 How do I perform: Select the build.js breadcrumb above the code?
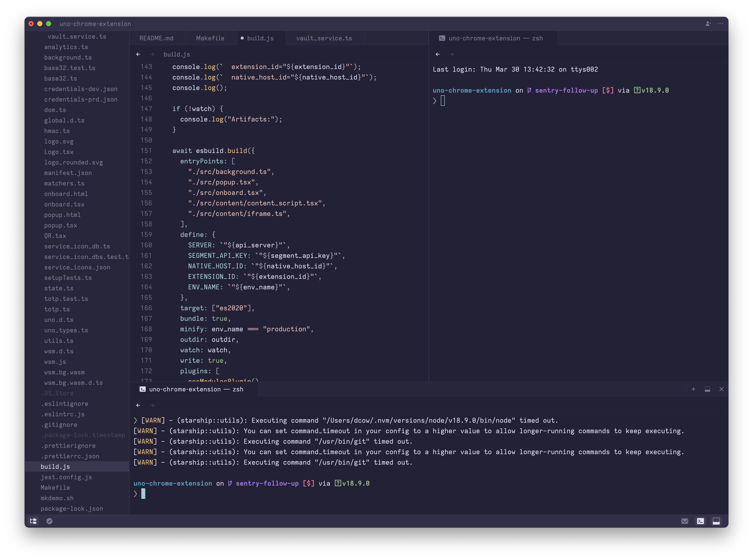pyautogui.click(x=177, y=54)
